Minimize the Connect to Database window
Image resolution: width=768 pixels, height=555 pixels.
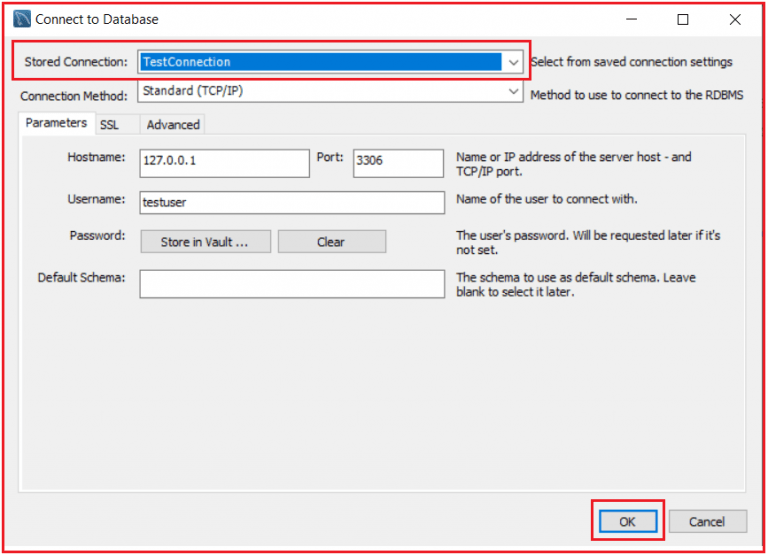631,20
